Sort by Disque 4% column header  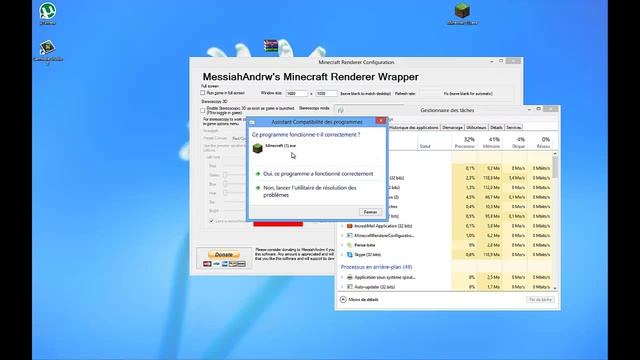(515, 142)
